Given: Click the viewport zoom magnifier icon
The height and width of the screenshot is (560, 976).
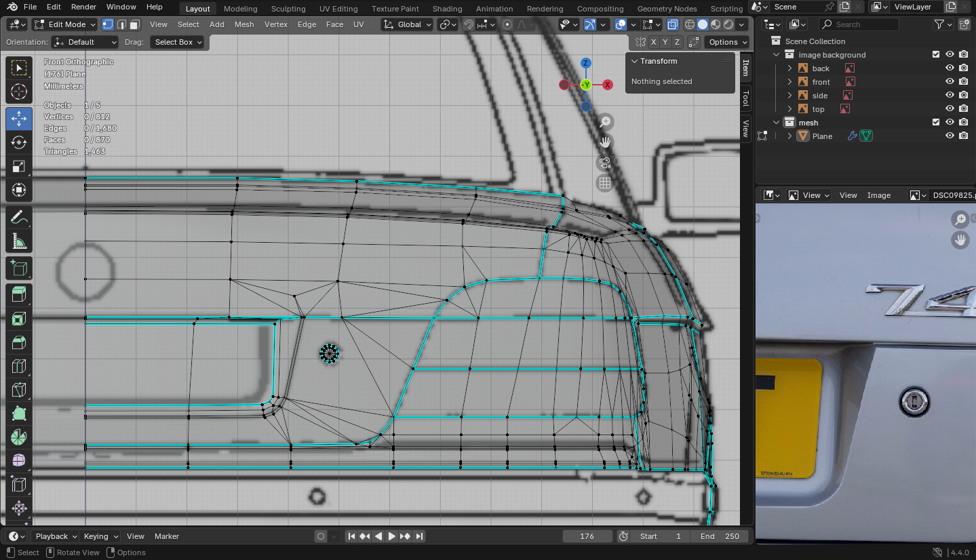Looking at the screenshot, I should [605, 122].
